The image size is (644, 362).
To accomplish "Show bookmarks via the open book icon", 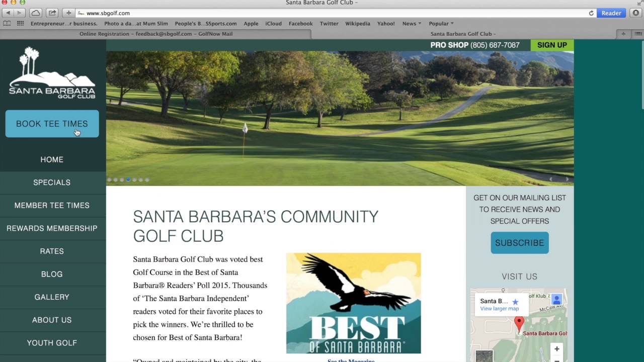I will [7, 24].
